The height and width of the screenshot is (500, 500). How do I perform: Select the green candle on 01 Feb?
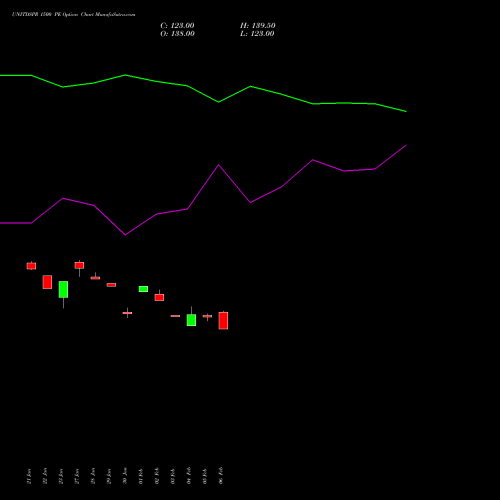[x=143, y=289]
